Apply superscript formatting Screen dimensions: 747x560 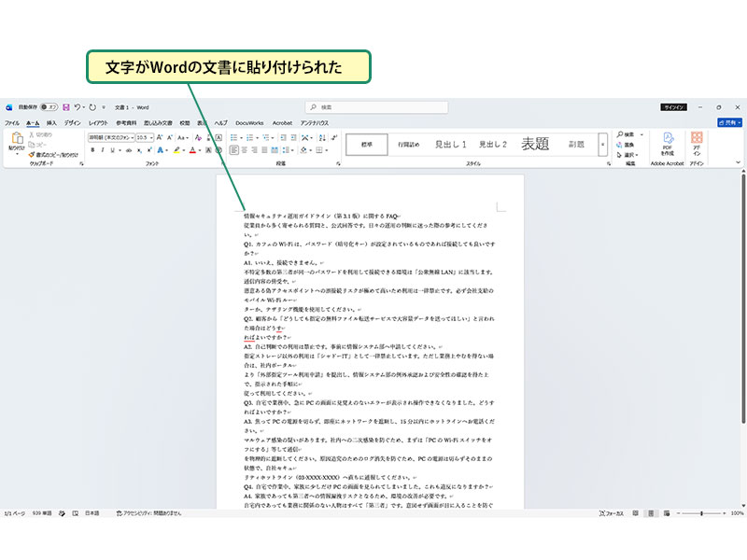[149, 150]
